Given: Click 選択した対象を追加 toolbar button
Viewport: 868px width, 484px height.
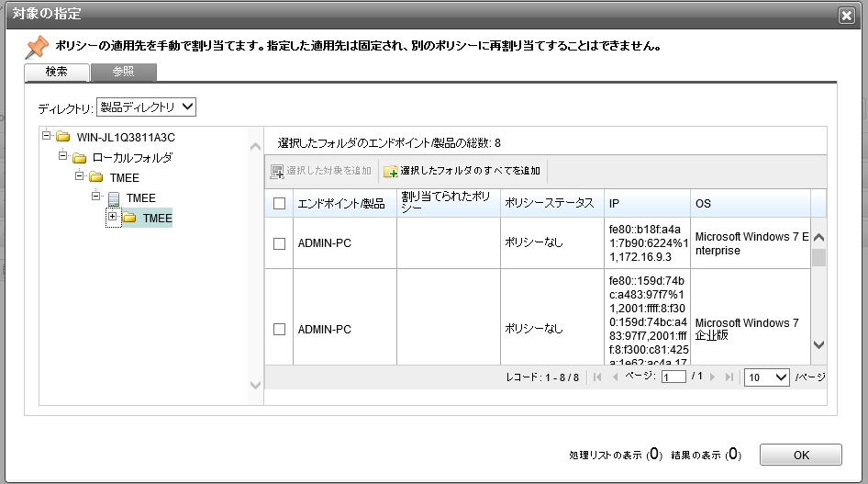Looking at the screenshot, I should coord(321,171).
